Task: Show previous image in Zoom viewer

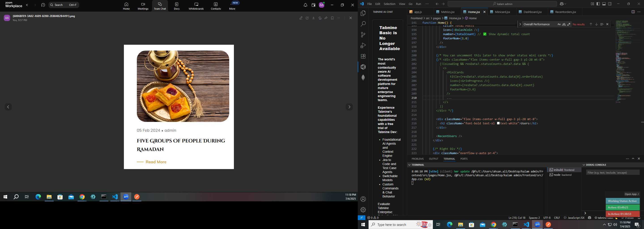Action: (x=8, y=107)
